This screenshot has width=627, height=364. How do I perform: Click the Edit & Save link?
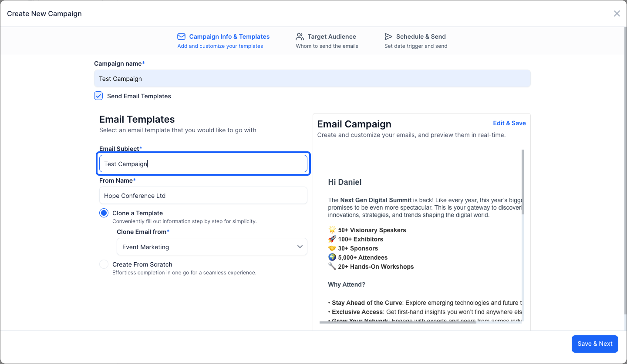(509, 123)
